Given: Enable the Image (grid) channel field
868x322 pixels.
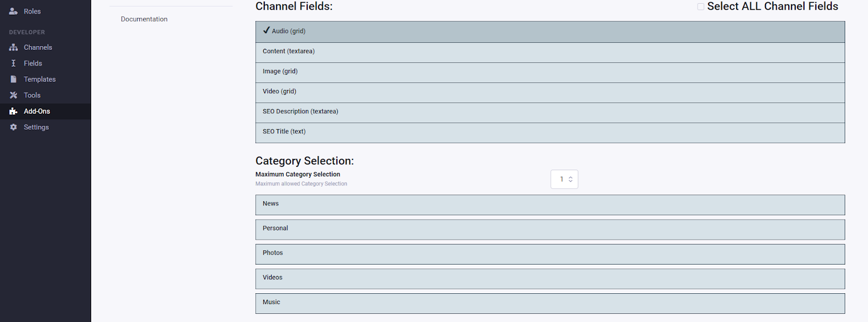Looking at the screenshot, I should pyautogui.click(x=550, y=72).
